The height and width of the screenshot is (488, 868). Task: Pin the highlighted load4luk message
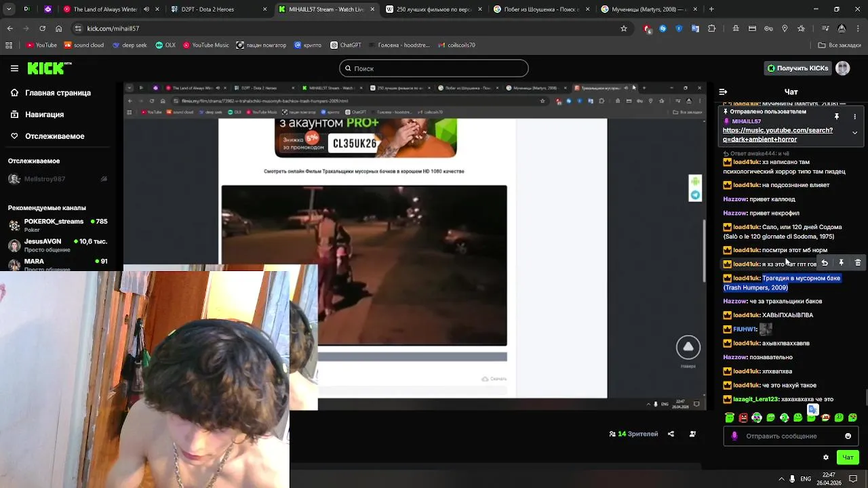coord(841,263)
